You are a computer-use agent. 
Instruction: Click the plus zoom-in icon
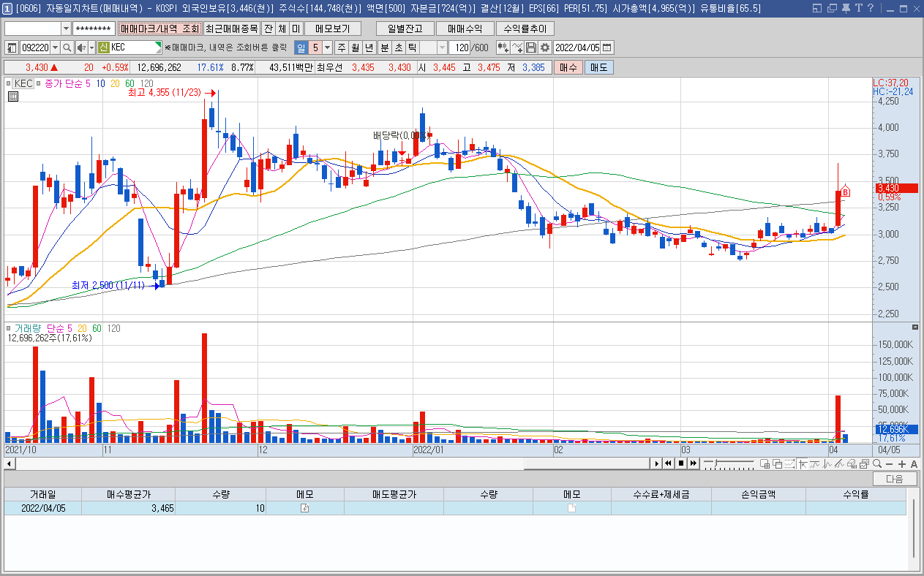902,463
